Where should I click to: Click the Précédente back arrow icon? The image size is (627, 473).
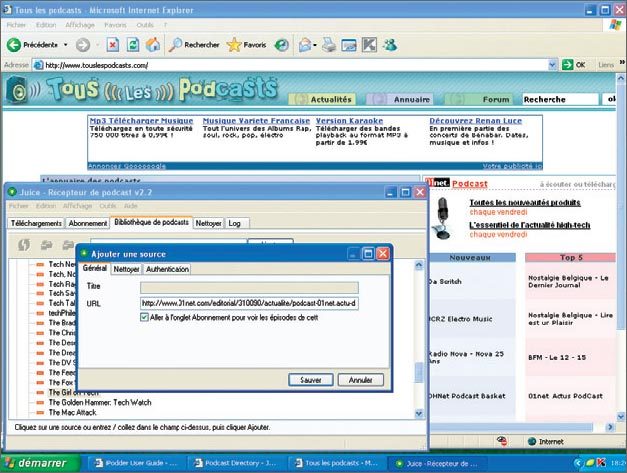(14, 45)
